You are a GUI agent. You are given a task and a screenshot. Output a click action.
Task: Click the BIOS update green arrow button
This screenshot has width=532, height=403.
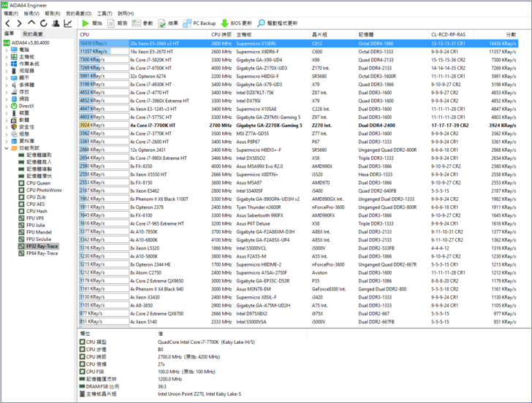point(236,23)
